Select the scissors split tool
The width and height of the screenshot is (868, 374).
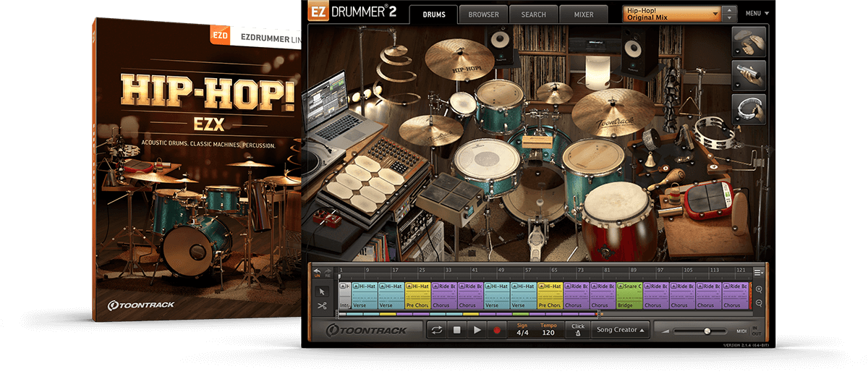[x=322, y=306]
